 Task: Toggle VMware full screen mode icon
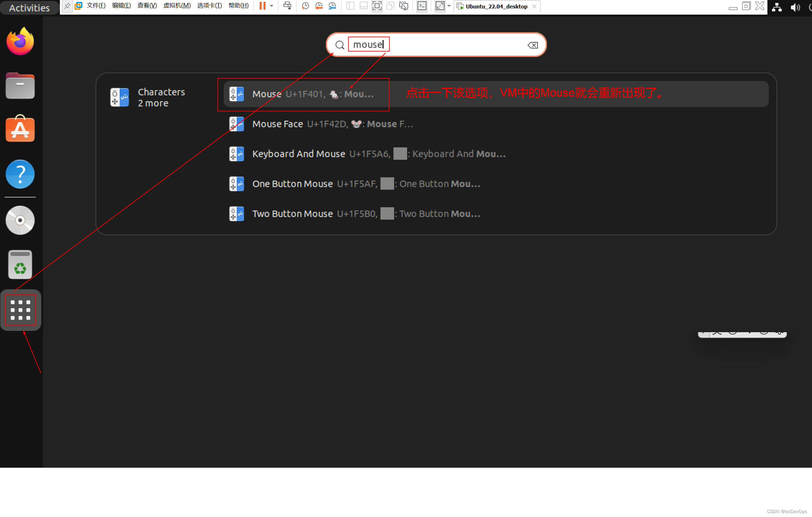[377, 6]
